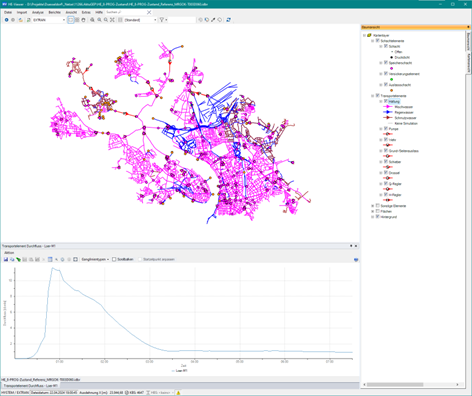This screenshot has height=396, width=472.
Task: Click the zoom in magnifier icon
Action: pos(99,20)
